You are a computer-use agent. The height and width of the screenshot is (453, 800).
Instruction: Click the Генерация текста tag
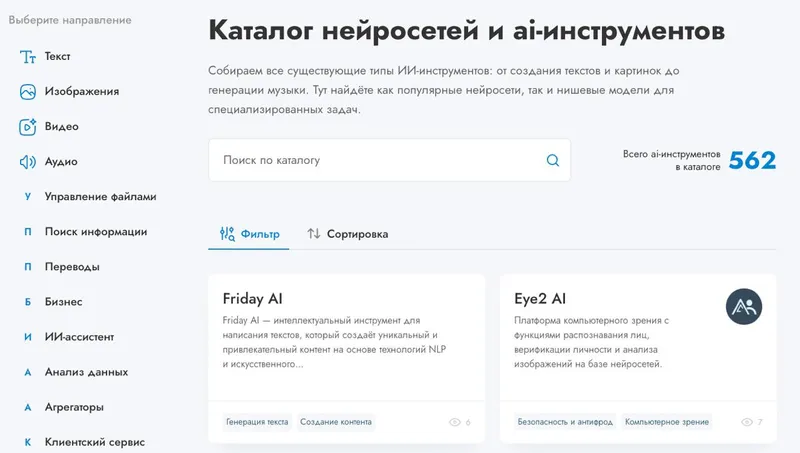pyautogui.click(x=257, y=422)
